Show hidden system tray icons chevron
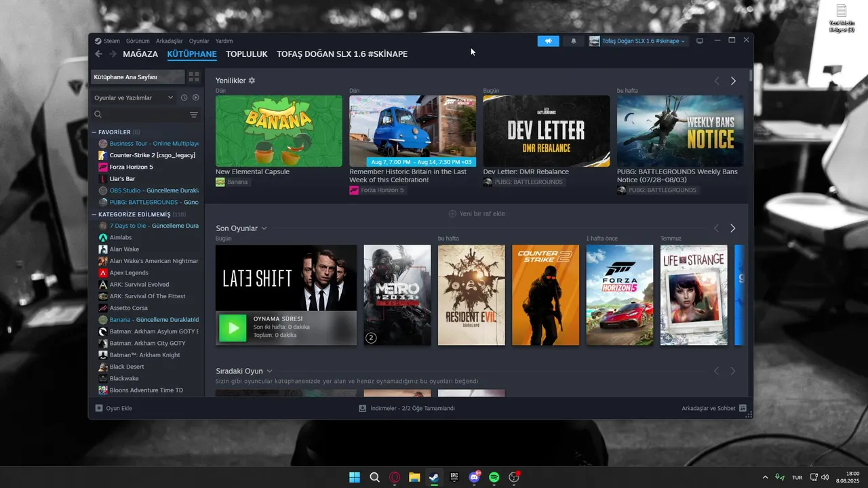The width and height of the screenshot is (868, 488). pyautogui.click(x=766, y=477)
